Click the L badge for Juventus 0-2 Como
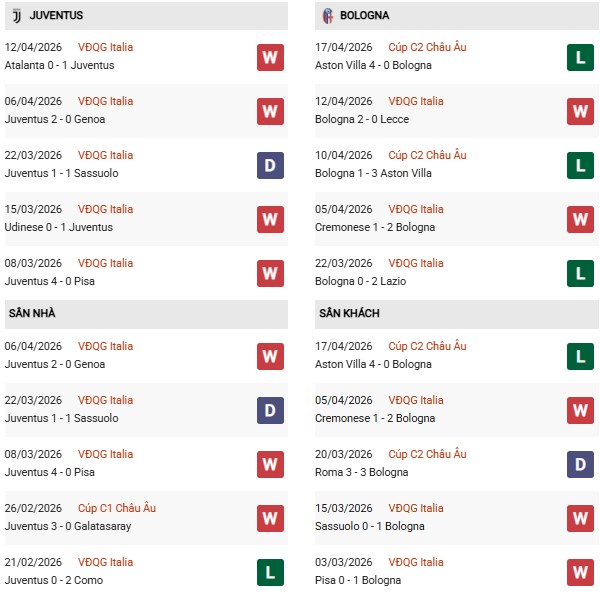This screenshot has width=600, height=594. click(270, 572)
